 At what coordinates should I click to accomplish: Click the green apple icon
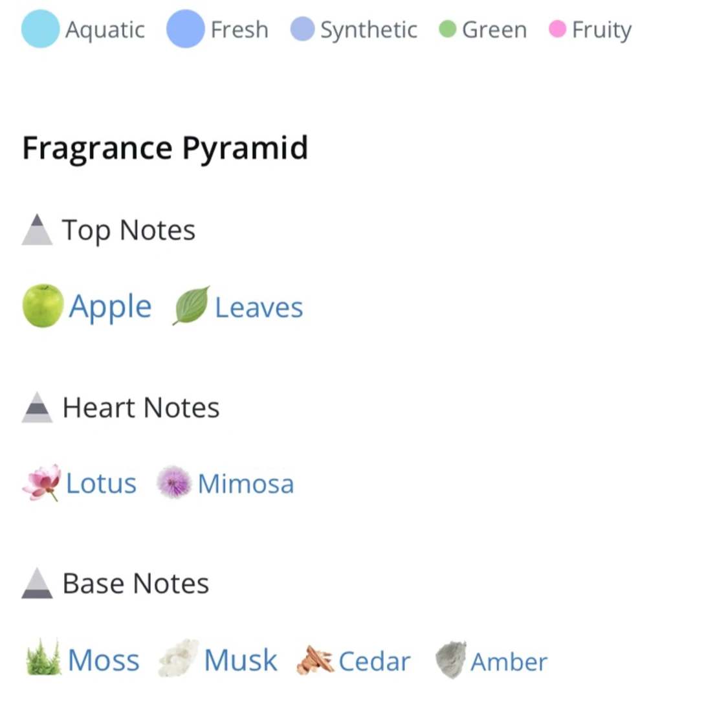tap(43, 305)
